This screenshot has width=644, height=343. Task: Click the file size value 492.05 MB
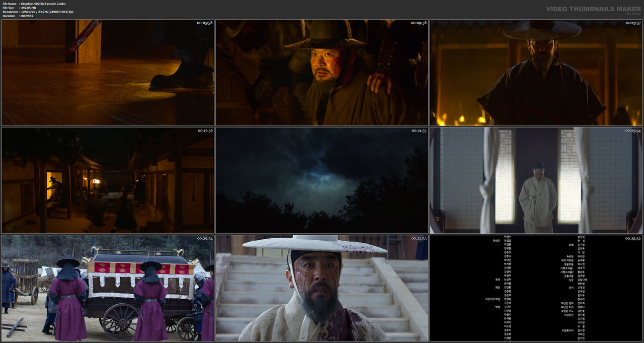pyautogui.click(x=28, y=8)
